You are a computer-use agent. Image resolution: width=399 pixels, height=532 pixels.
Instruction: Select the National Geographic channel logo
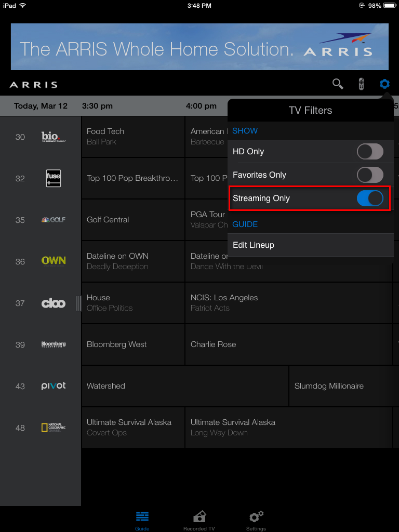[54, 428]
